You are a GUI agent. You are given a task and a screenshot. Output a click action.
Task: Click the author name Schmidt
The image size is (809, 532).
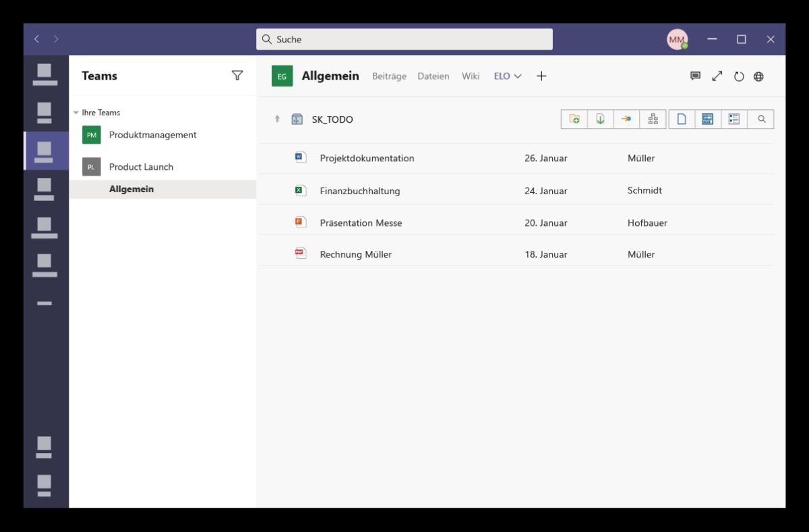[645, 190]
